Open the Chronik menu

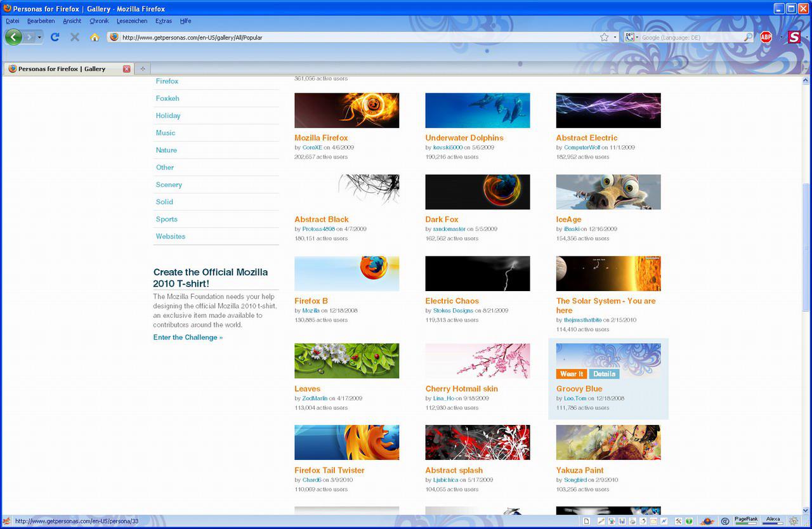click(x=99, y=21)
